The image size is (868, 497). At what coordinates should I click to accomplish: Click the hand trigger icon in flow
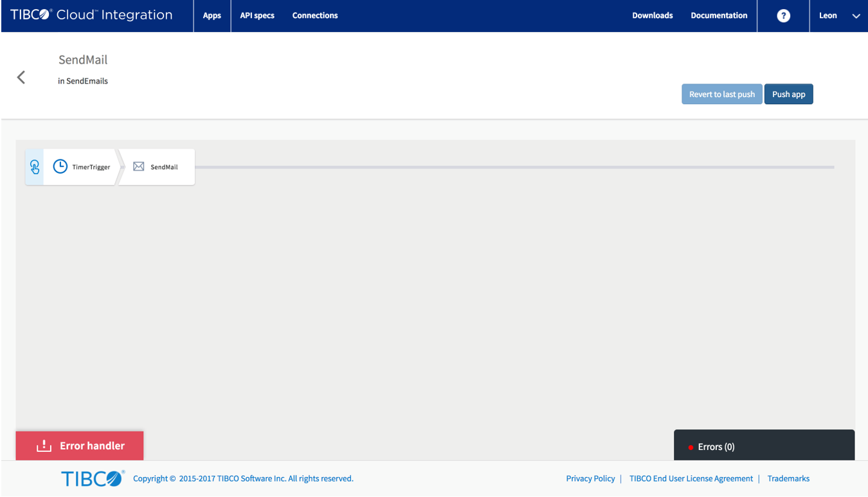35,167
